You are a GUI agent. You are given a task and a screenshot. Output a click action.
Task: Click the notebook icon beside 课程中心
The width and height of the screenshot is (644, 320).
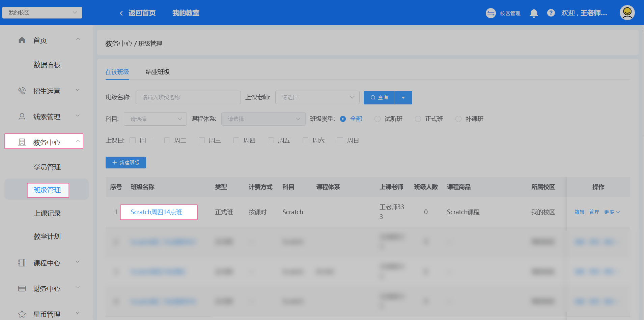pos(22,263)
